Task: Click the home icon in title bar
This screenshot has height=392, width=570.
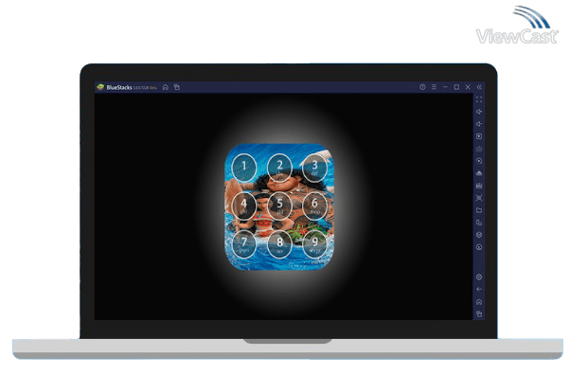Action: pos(166,87)
